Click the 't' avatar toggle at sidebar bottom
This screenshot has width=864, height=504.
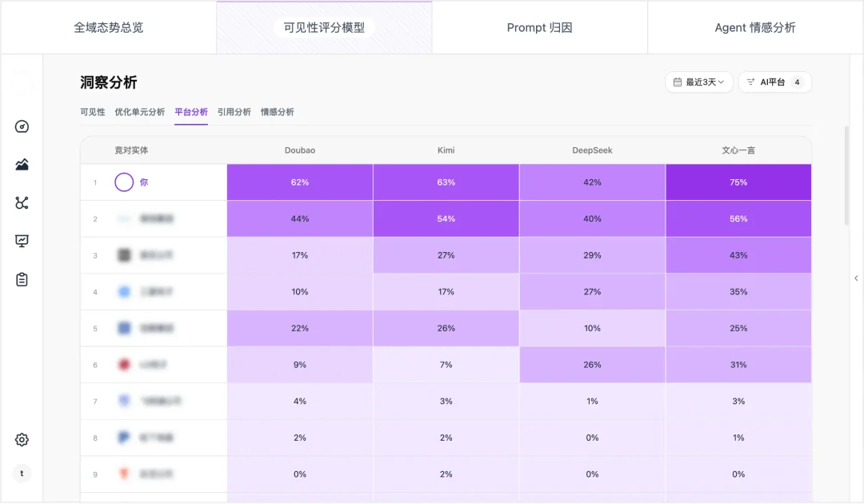(22, 474)
